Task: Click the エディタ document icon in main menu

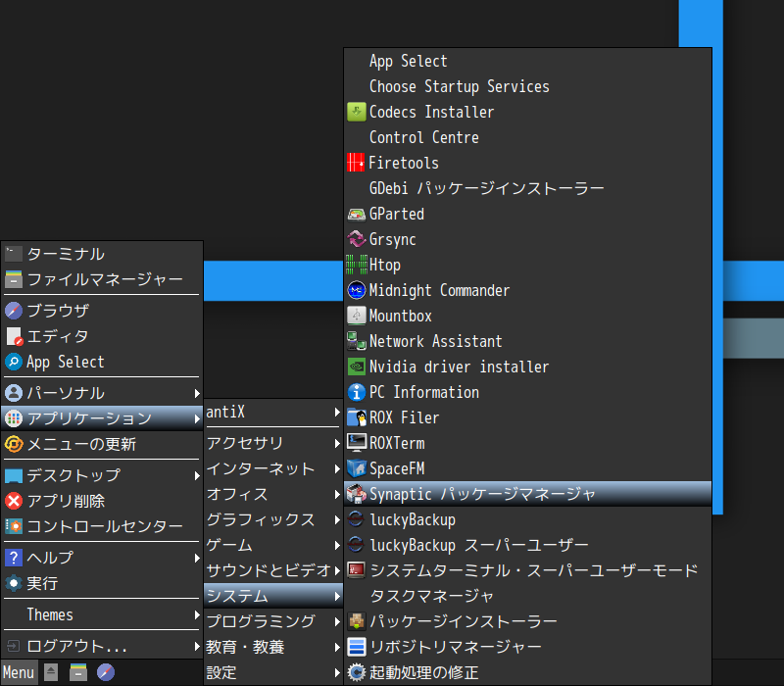Action: [x=14, y=336]
